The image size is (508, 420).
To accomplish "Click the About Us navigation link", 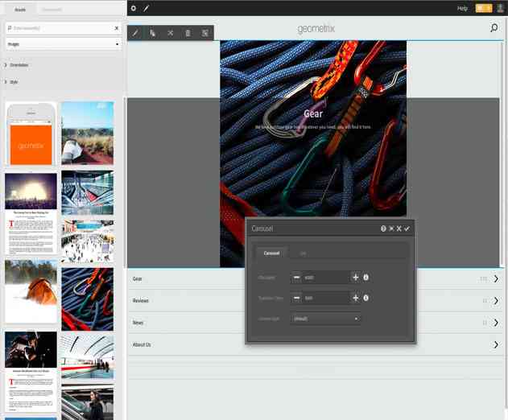I will click(x=142, y=345).
